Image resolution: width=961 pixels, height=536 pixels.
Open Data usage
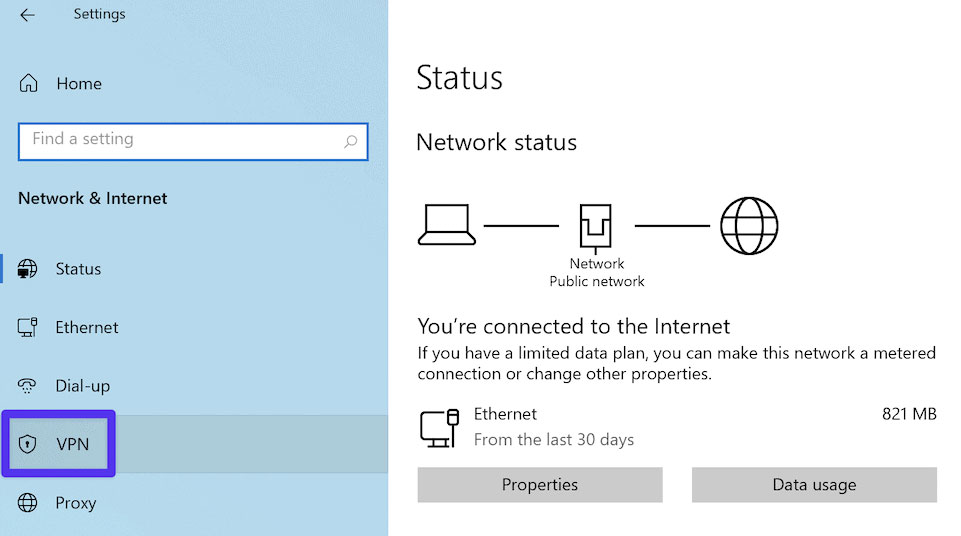pyautogui.click(x=814, y=485)
